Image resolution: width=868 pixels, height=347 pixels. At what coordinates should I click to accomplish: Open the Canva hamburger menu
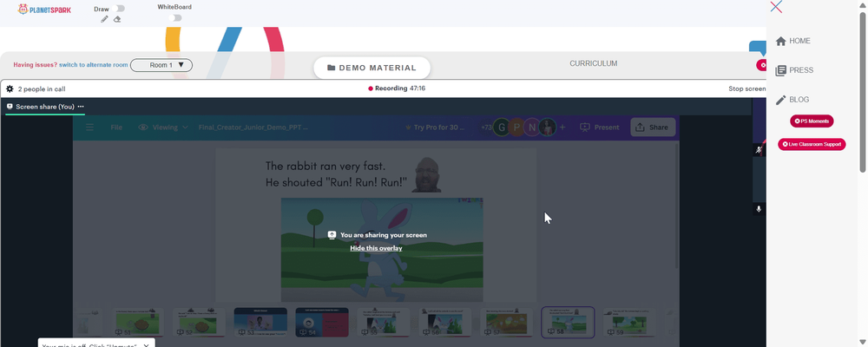[89, 128]
